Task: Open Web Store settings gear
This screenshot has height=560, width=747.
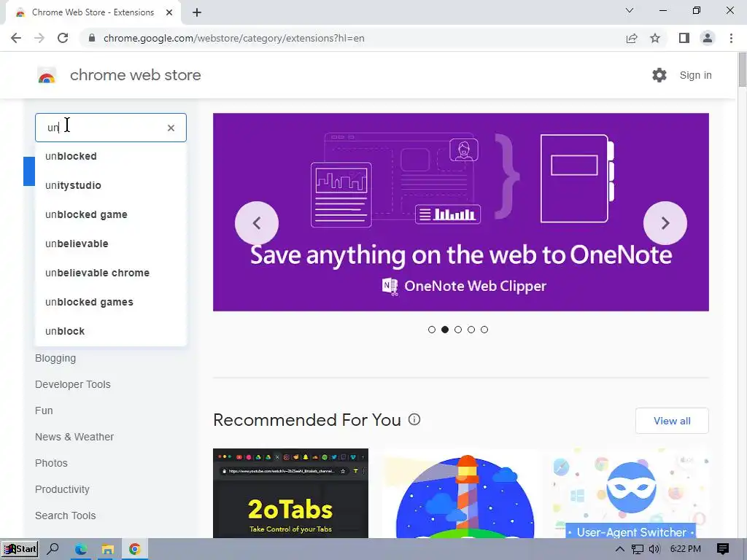Action: (659, 75)
